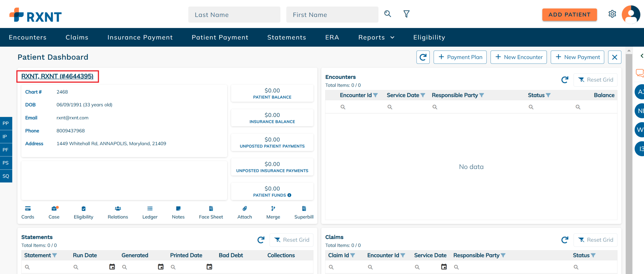Open the ERA menu
The image size is (644, 274).
[x=332, y=37]
